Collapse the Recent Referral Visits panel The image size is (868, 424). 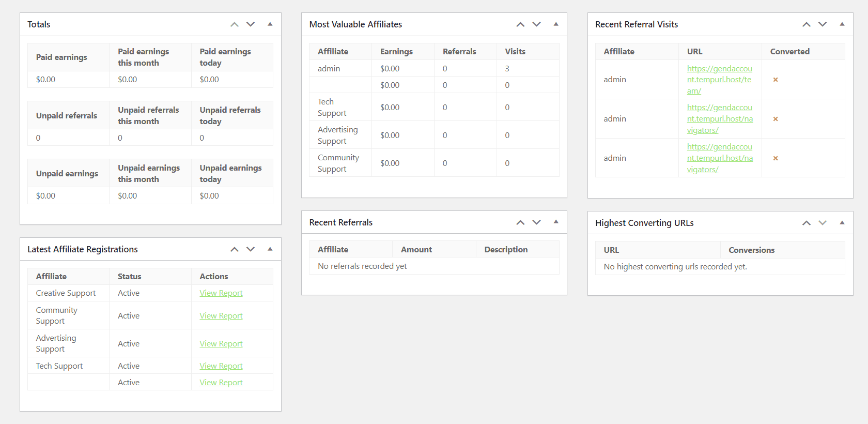point(842,24)
